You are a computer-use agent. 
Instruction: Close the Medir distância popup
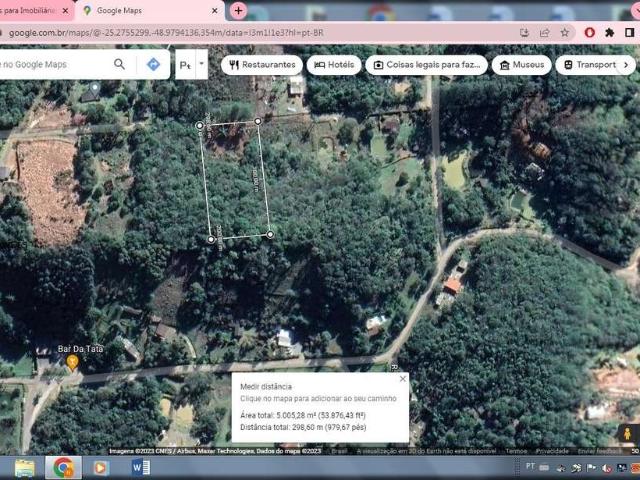point(403,379)
